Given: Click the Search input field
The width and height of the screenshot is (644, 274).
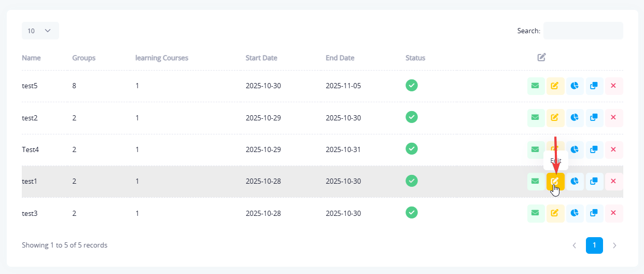Looking at the screenshot, I should click(583, 31).
